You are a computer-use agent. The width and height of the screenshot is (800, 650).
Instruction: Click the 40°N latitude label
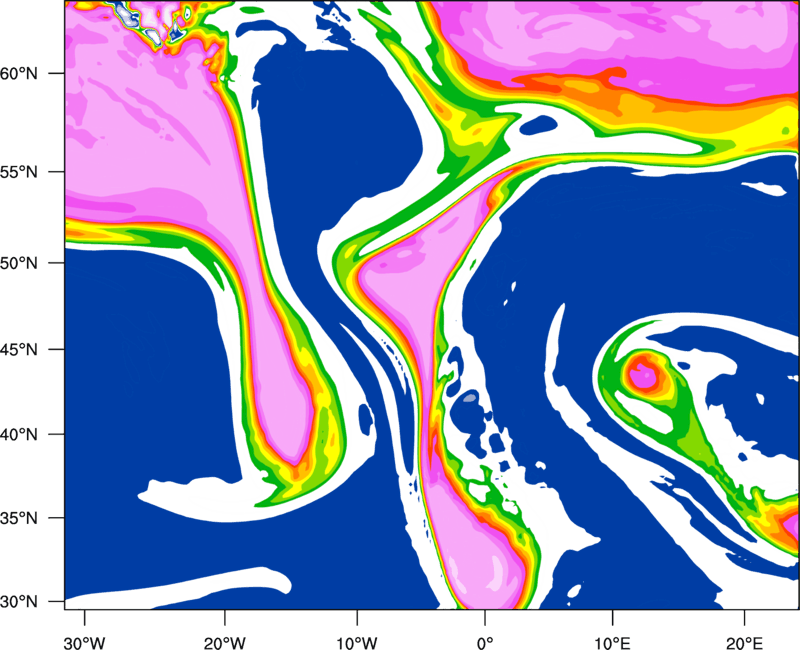point(19,435)
